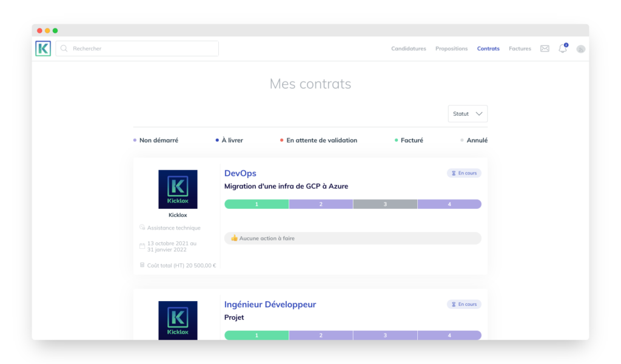Open the Ingénieur Développeur contract link
This screenshot has width=621, height=364.
click(x=270, y=304)
